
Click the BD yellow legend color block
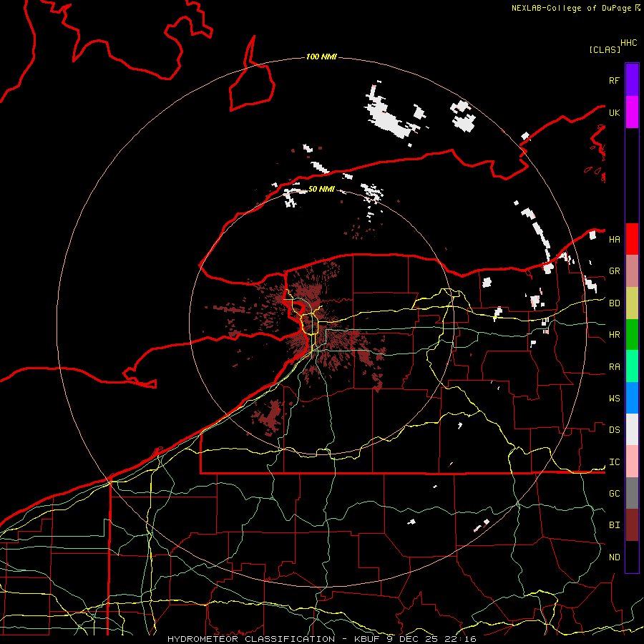(x=632, y=303)
